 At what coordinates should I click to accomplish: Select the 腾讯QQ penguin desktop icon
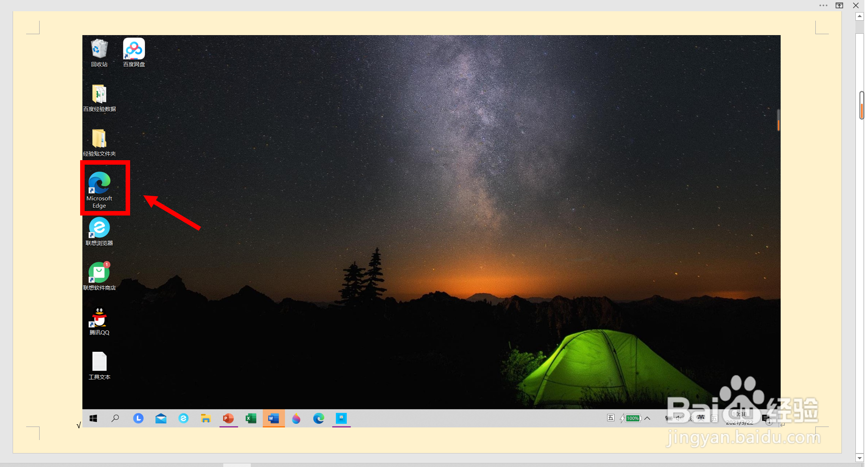99,321
